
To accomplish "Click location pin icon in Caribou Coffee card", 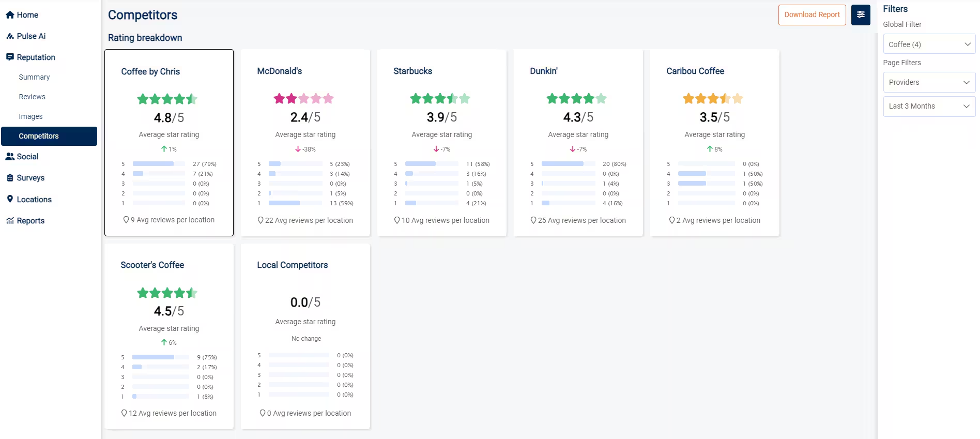I will tap(672, 220).
